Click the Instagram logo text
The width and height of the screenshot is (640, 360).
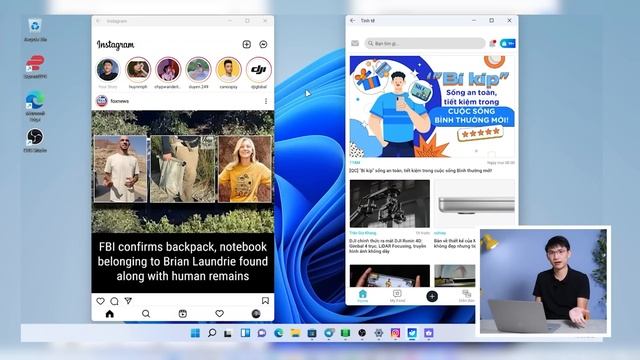click(116, 44)
